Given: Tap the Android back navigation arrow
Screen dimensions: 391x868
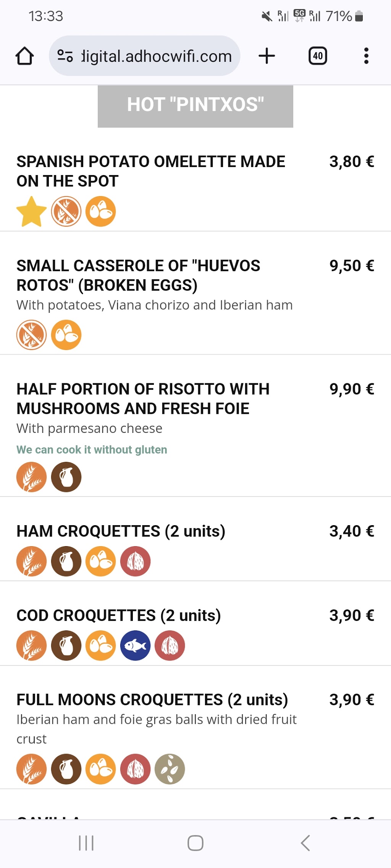Looking at the screenshot, I should point(305,843).
